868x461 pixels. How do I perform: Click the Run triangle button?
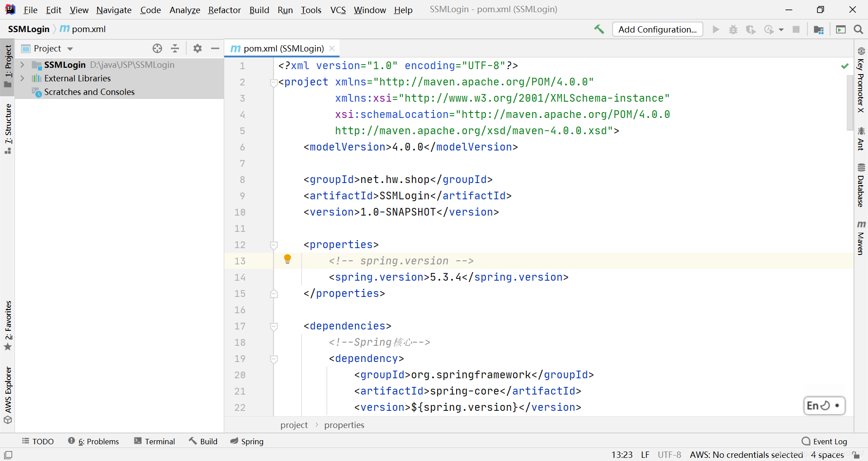(x=716, y=29)
